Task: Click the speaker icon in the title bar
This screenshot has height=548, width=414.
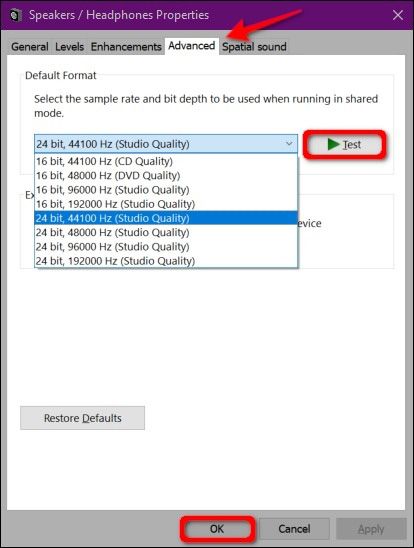Action: pyautogui.click(x=15, y=15)
